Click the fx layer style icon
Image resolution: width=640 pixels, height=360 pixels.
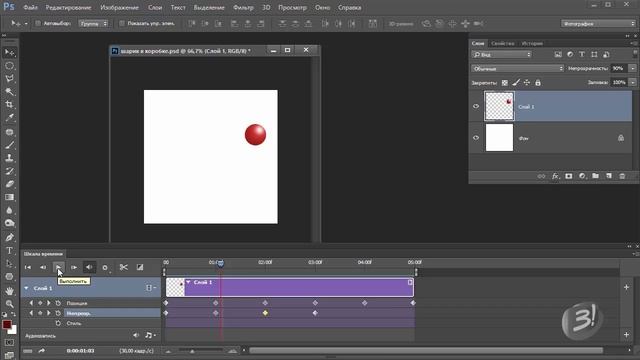click(x=555, y=176)
